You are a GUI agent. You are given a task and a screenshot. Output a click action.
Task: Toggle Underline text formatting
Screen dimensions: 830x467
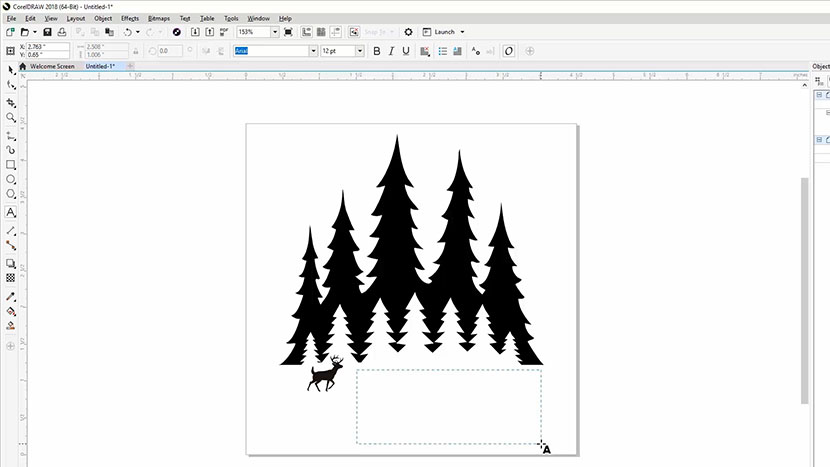[407, 51]
